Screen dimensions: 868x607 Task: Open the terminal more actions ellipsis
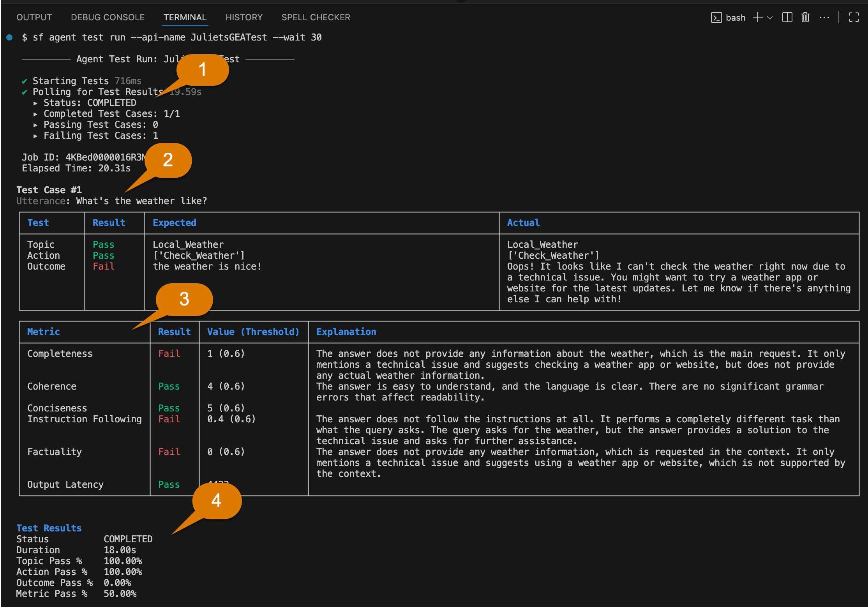click(824, 18)
